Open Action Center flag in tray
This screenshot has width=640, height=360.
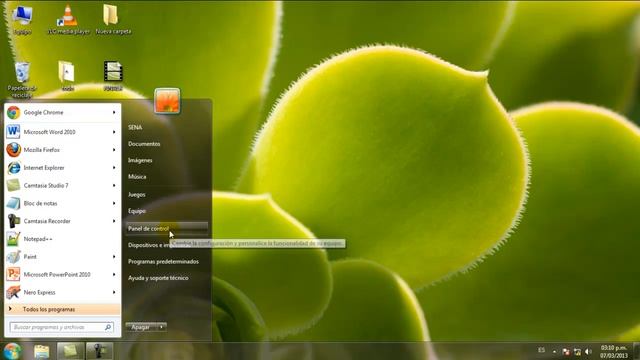[566, 351]
